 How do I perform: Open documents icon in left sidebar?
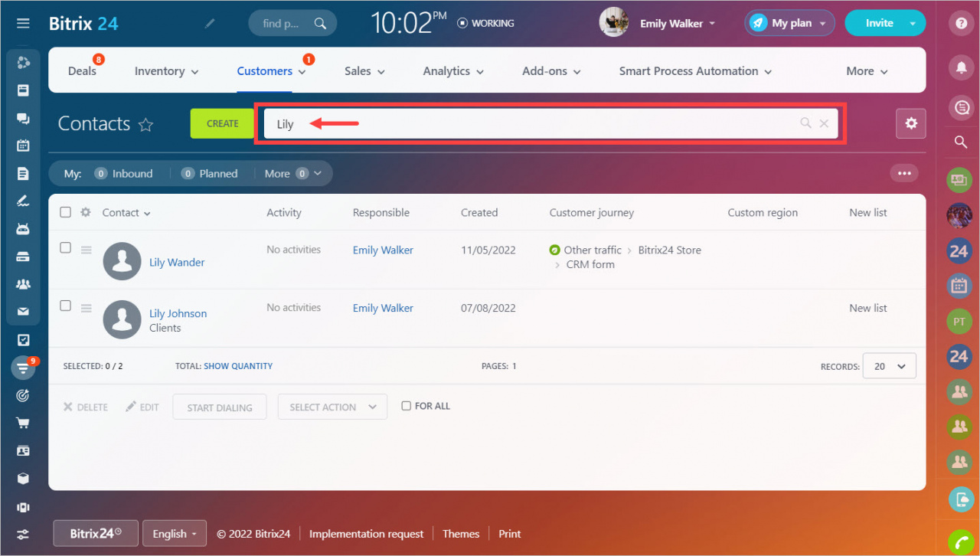point(23,173)
